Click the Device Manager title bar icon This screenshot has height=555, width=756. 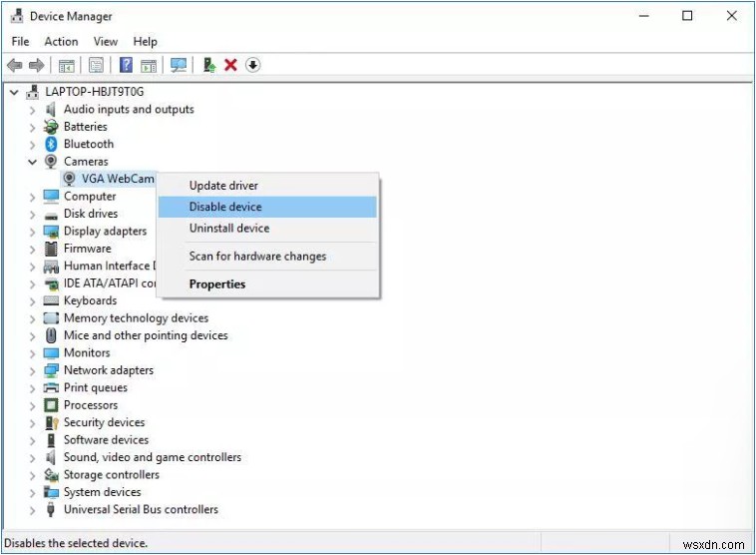point(17,16)
